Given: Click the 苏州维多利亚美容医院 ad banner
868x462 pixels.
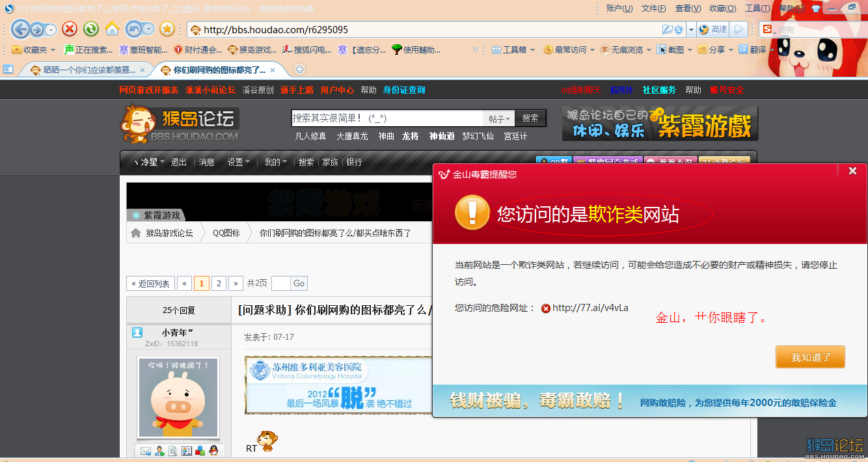Looking at the screenshot, I should (x=338, y=385).
